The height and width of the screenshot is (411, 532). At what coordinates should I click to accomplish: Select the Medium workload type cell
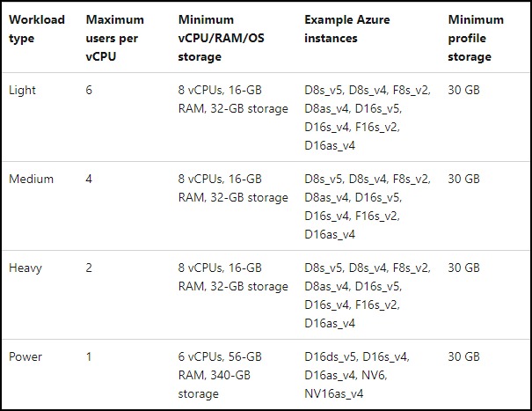pos(31,179)
